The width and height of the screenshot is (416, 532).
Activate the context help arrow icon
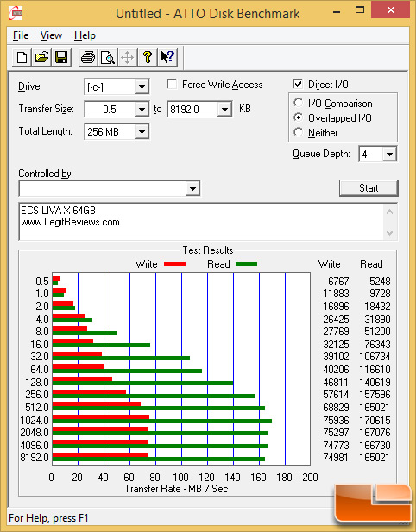click(167, 57)
